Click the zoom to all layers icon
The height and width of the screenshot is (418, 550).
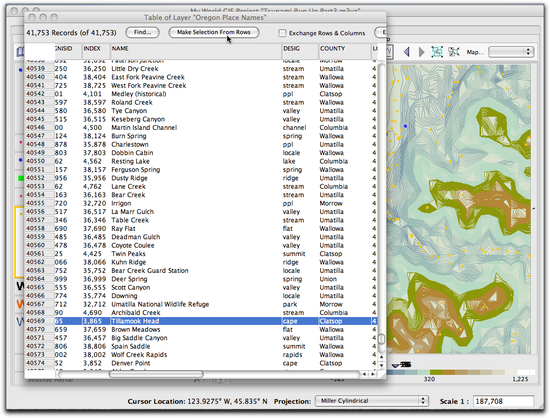coord(437,52)
